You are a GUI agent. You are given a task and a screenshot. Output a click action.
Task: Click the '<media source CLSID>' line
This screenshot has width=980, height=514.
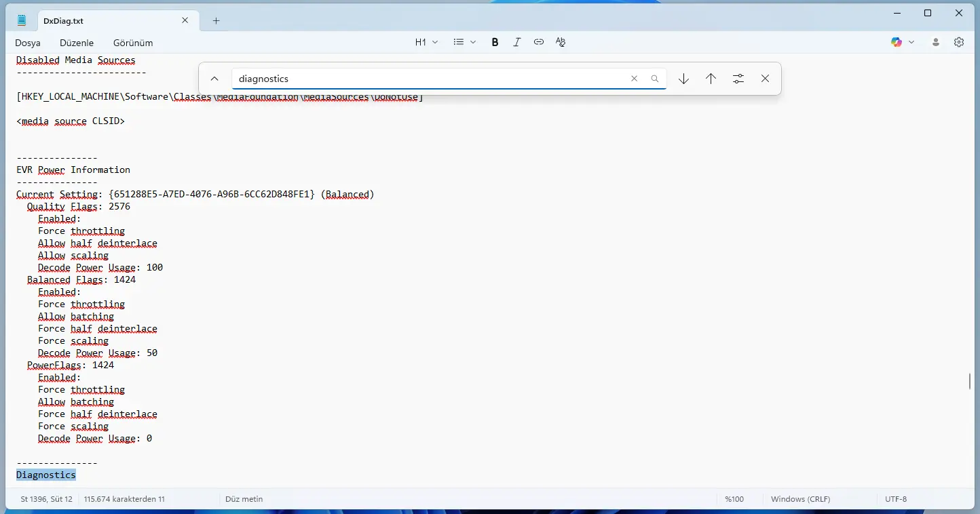[x=71, y=121]
